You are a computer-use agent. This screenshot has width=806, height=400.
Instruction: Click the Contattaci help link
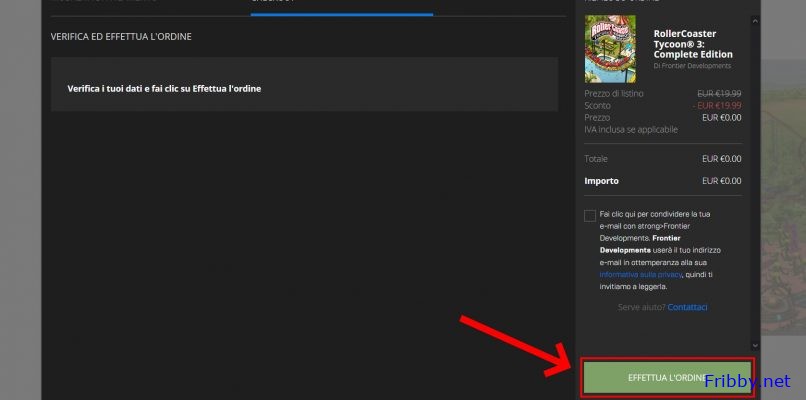687,306
